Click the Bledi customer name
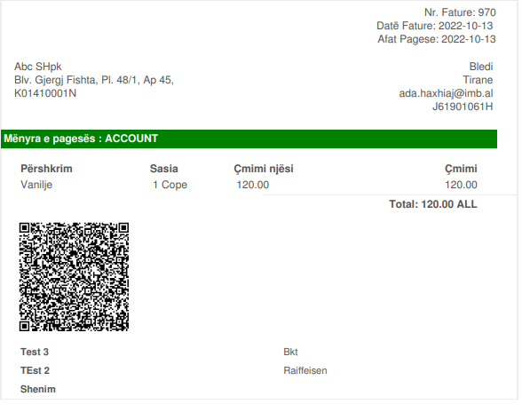The image size is (522, 420). [x=481, y=67]
